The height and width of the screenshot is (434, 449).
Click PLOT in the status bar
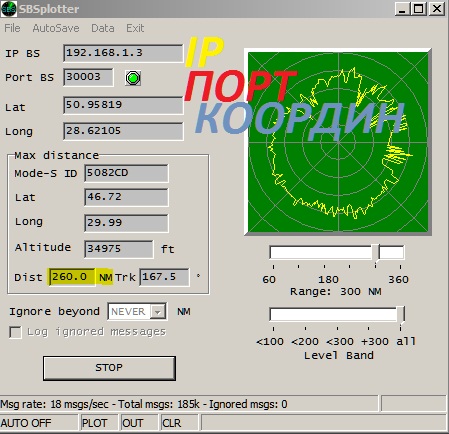point(99,423)
